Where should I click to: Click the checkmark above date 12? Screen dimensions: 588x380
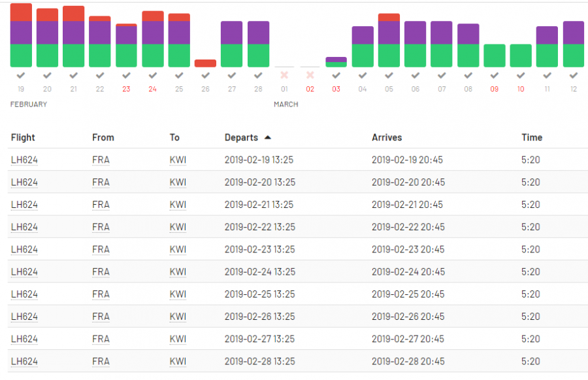[x=573, y=75]
